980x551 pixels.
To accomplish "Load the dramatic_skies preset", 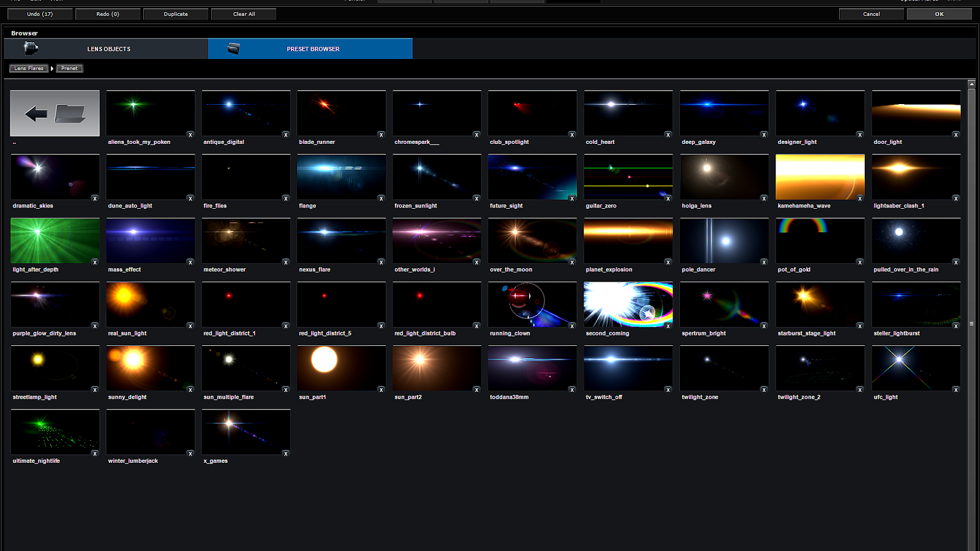I will 55,177.
